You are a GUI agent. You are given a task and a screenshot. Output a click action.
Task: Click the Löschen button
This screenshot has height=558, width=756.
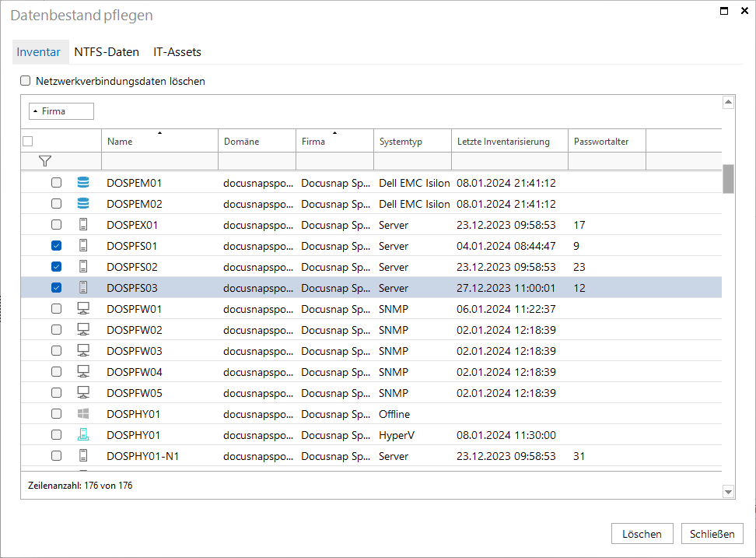point(642,533)
